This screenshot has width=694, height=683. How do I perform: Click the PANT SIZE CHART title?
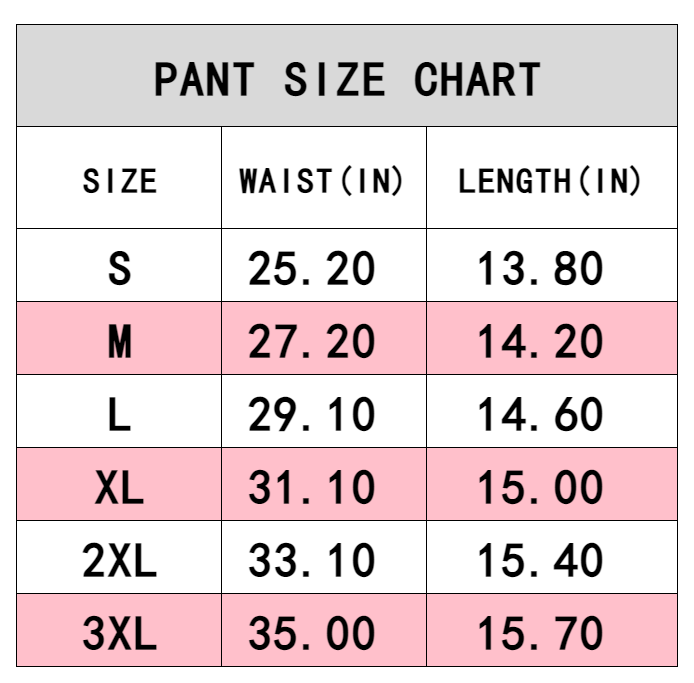click(347, 79)
